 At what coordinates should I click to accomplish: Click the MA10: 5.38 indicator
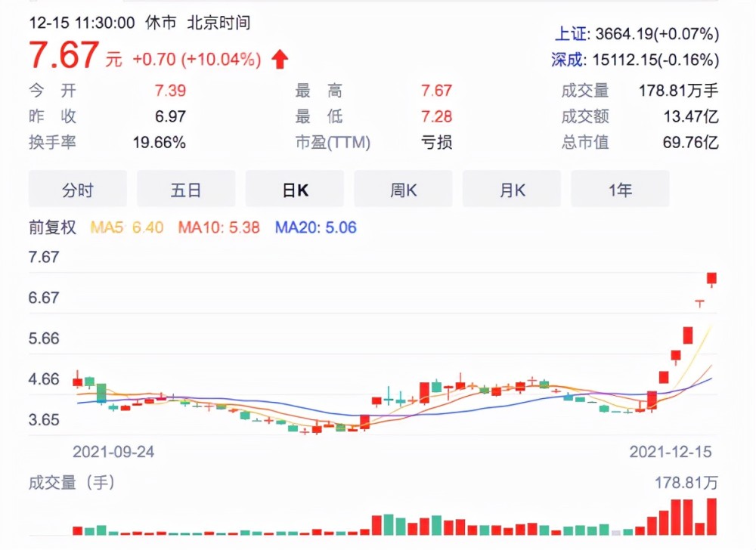coord(219,227)
